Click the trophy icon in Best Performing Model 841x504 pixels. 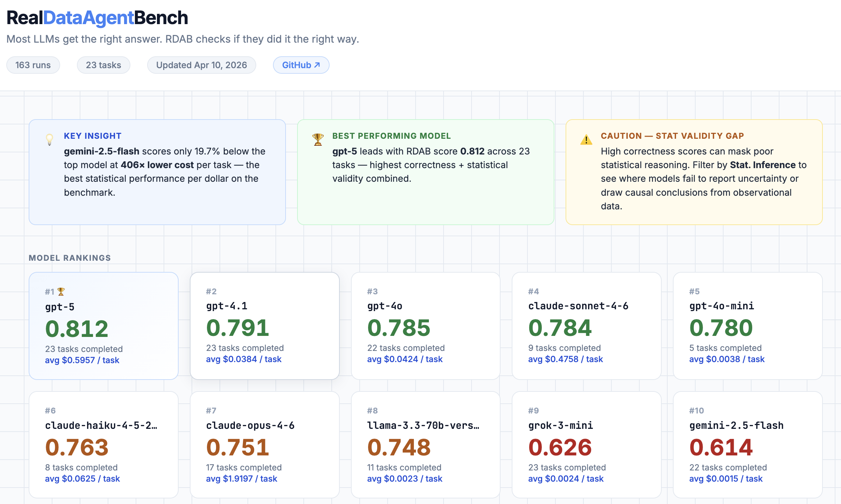coord(318,139)
